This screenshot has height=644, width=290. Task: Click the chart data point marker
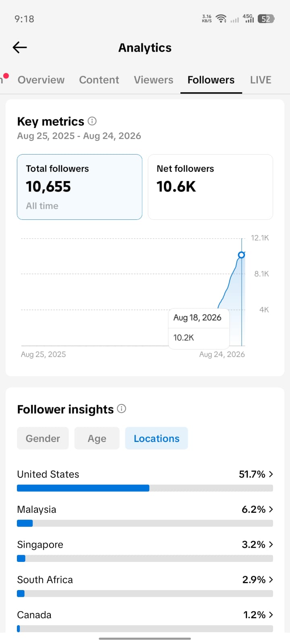coord(241,255)
